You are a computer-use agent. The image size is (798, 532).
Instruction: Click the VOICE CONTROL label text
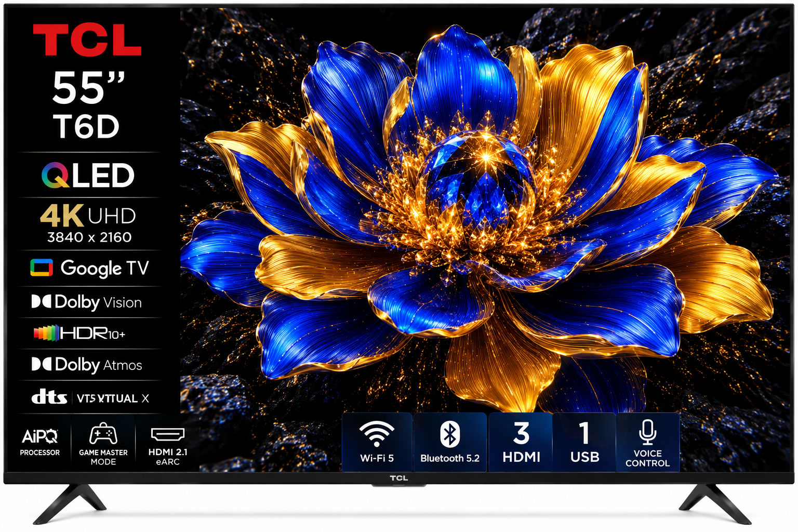648,458
